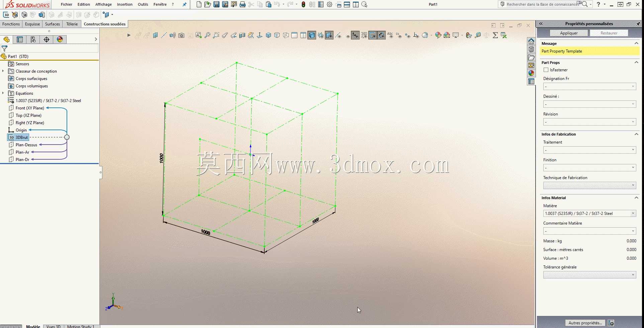
Task: Create a new document with the New icon
Action: [x=199, y=4]
